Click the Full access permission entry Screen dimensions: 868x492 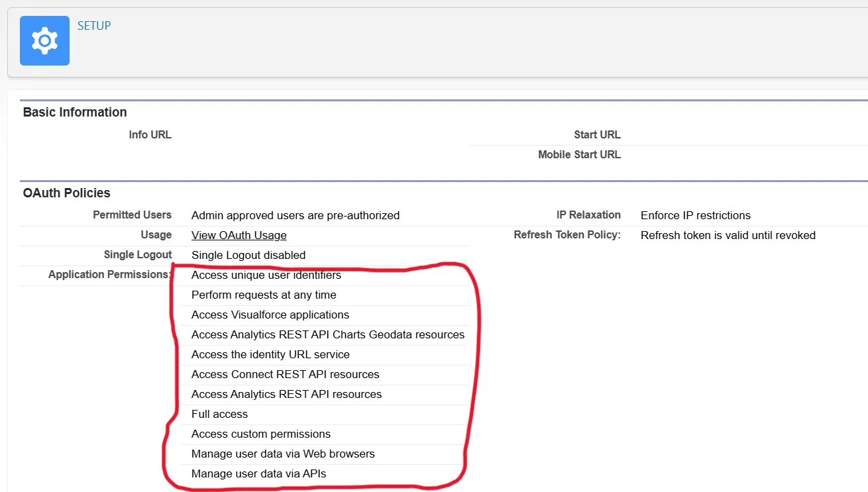pyautogui.click(x=219, y=414)
